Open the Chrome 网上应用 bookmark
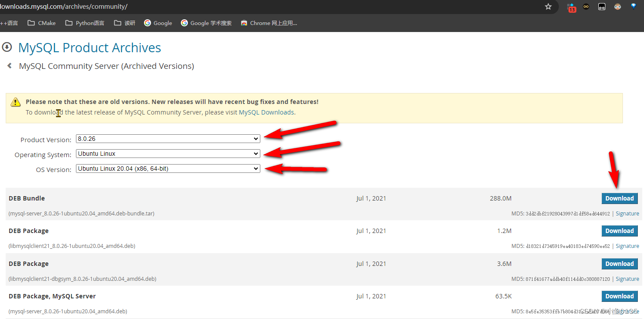Image resolution: width=644 pixels, height=319 pixels. click(x=269, y=23)
